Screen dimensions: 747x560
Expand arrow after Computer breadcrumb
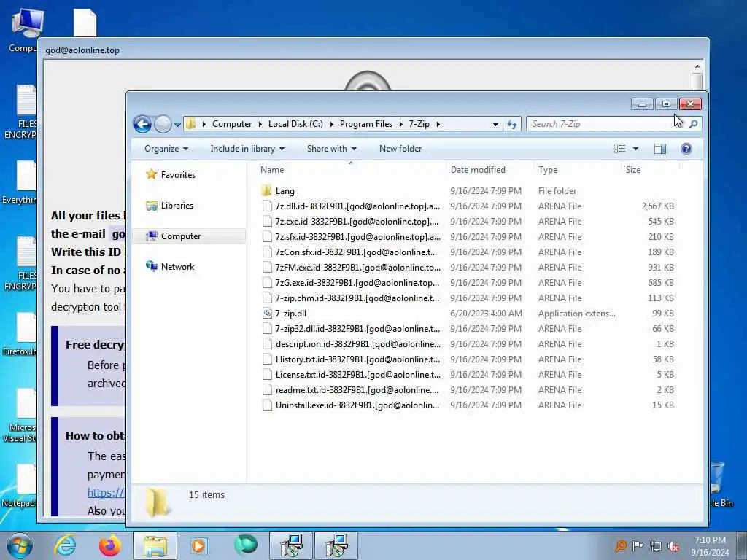[x=260, y=124]
